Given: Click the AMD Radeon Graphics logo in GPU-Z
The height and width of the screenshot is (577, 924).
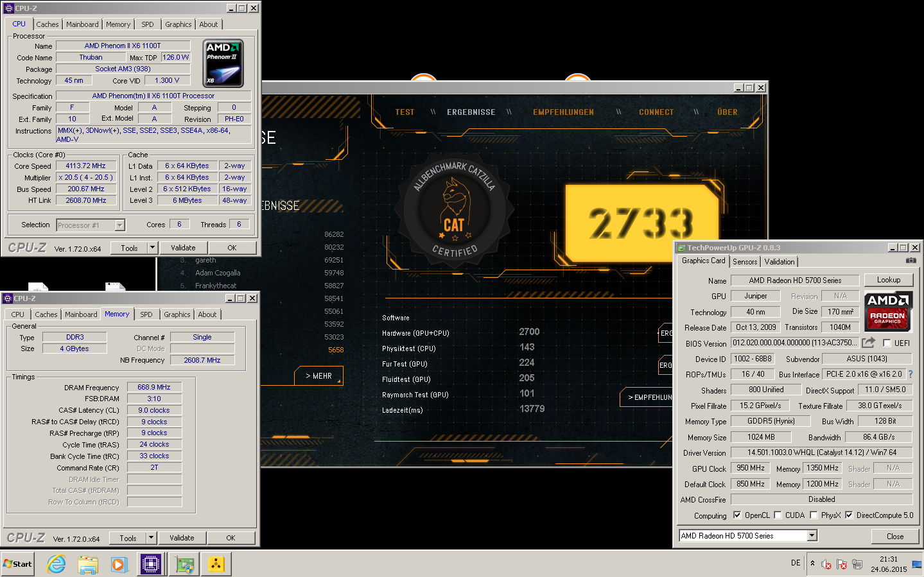Looking at the screenshot, I should (x=888, y=311).
